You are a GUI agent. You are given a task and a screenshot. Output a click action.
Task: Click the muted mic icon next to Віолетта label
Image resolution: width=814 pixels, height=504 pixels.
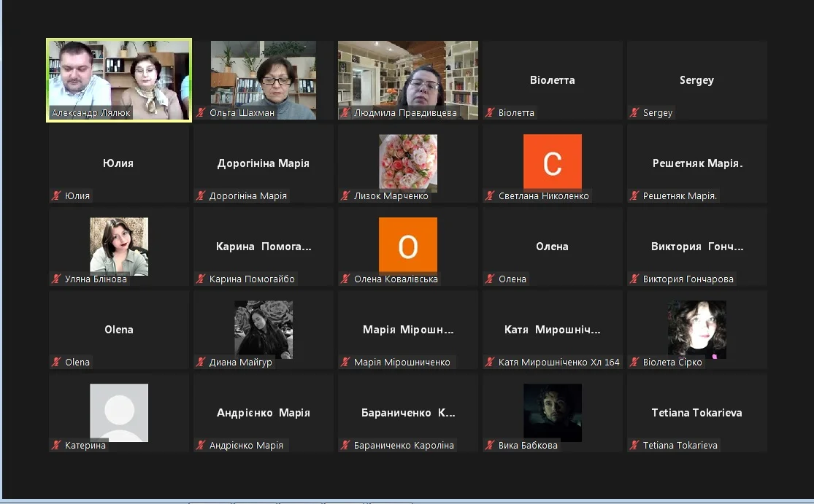coord(490,112)
